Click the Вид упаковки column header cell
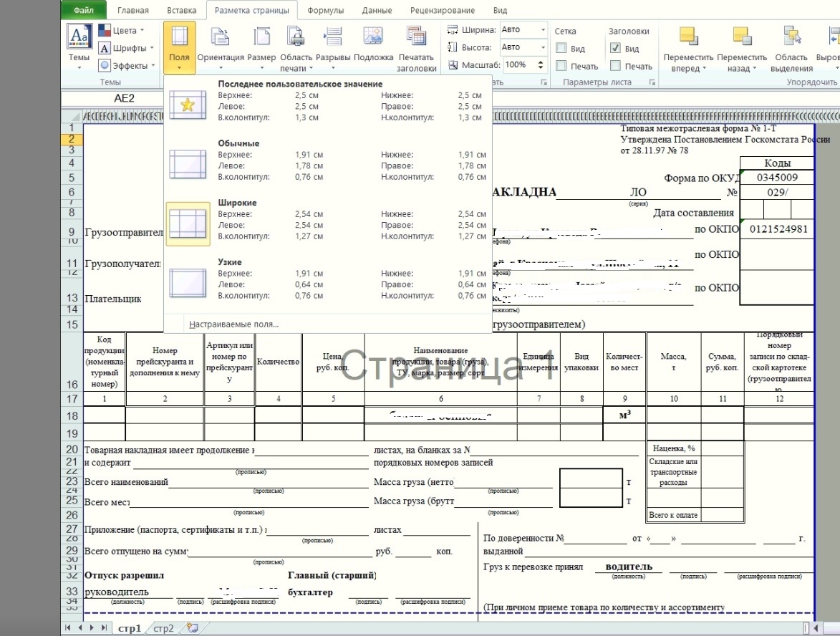The width and height of the screenshot is (840, 636). tap(581, 362)
